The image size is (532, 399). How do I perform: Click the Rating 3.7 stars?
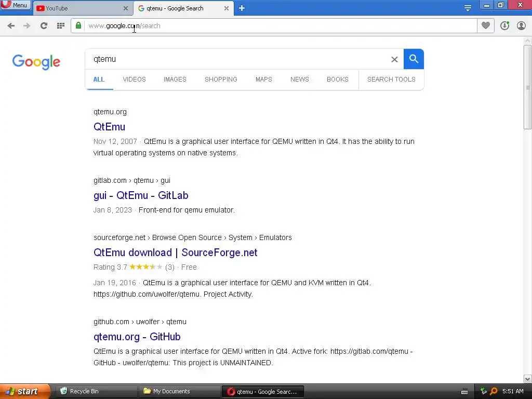point(146,267)
